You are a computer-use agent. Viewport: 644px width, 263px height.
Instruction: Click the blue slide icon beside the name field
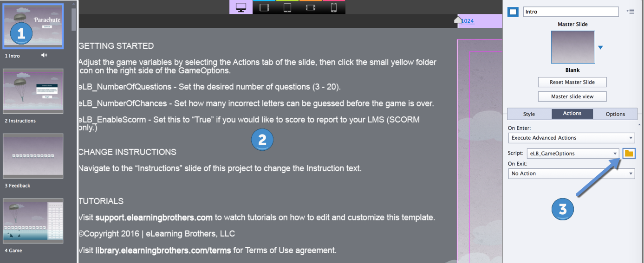(x=513, y=12)
